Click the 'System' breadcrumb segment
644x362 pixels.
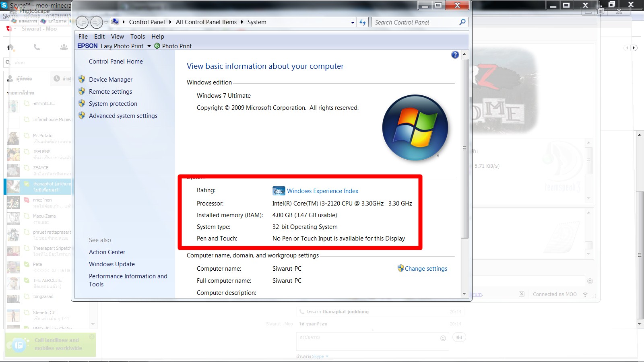(257, 22)
